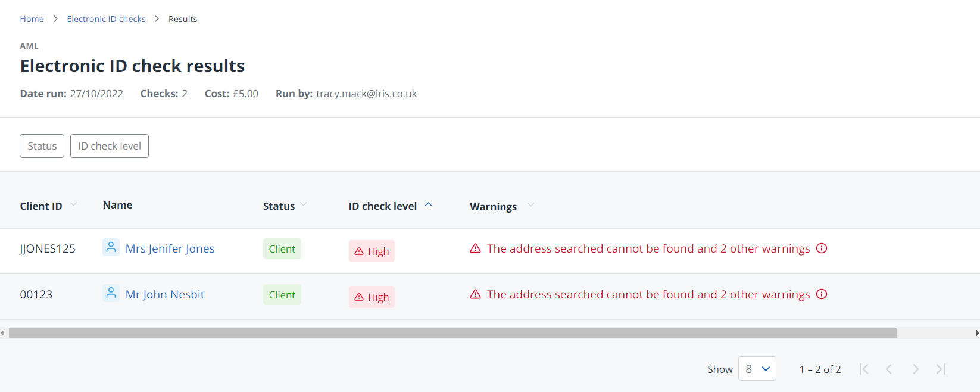
Task: Jump to the last page arrow
Action: [x=941, y=369]
